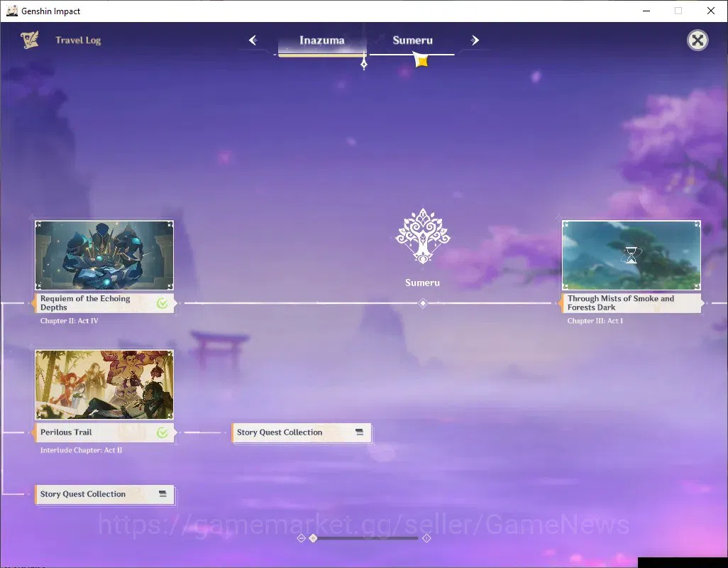The width and height of the screenshot is (728, 568).
Task: Select Through Mists of Smoke and Forests Dark
Action: (x=632, y=302)
